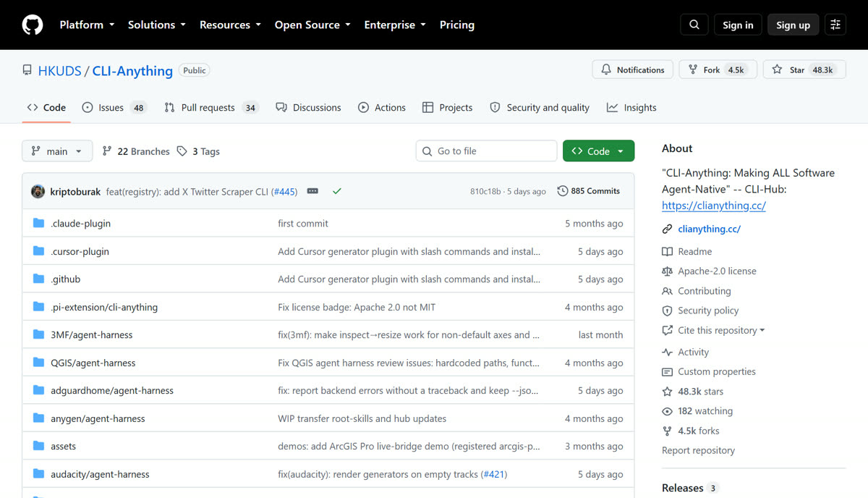The image size is (868, 498).
Task: Expand the Solutions menu
Action: (156, 25)
